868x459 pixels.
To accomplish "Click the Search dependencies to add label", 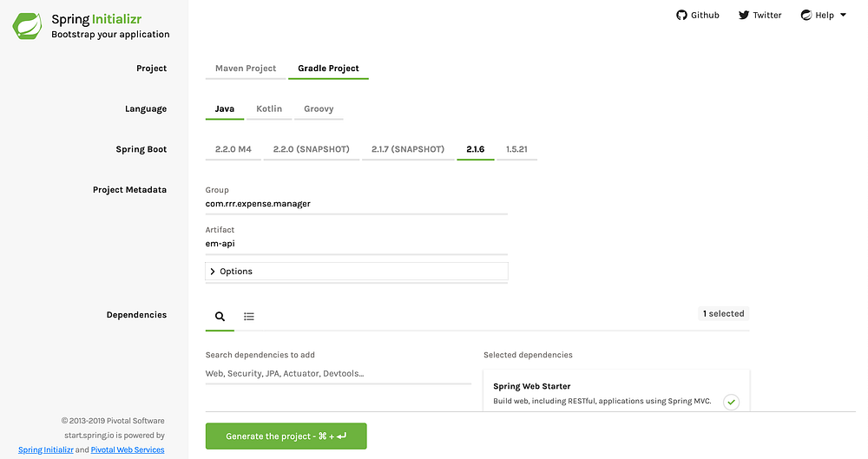I will tap(260, 355).
